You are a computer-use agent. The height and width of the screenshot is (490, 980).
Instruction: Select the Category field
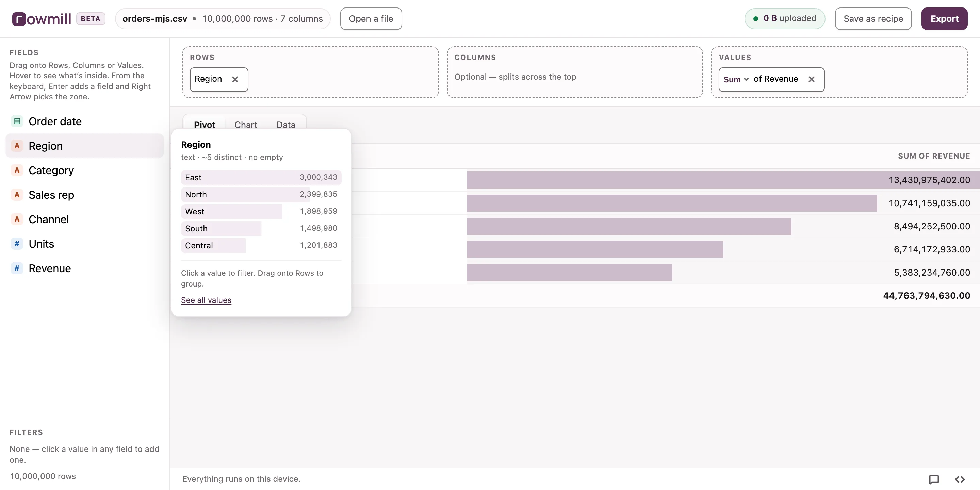[x=85, y=170]
